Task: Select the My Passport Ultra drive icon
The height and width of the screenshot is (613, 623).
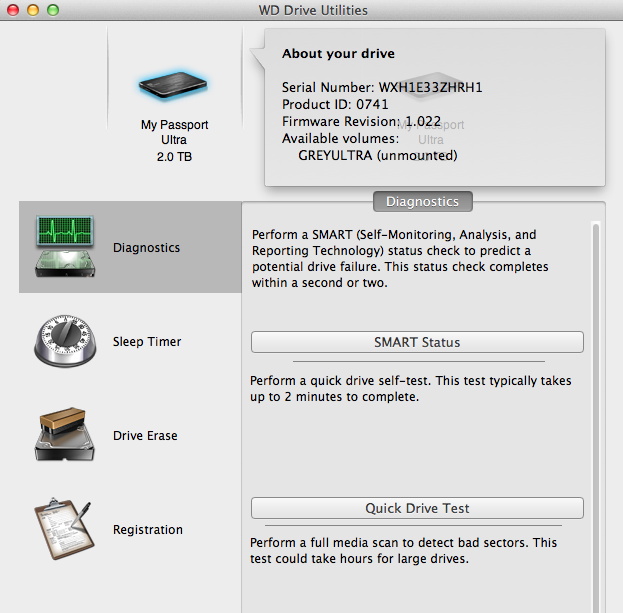Action: (x=173, y=85)
